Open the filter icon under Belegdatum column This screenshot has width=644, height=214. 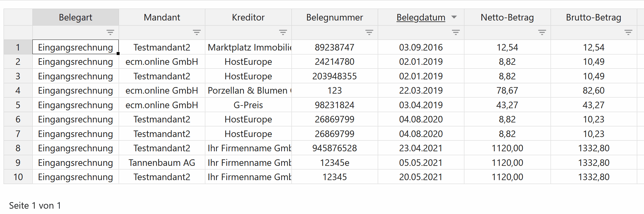(x=456, y=32)
